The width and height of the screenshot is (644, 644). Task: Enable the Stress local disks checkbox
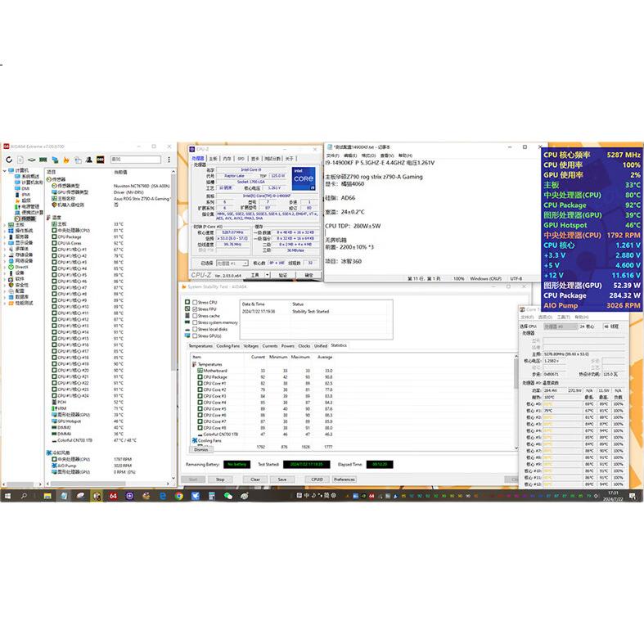click(195, 329)
